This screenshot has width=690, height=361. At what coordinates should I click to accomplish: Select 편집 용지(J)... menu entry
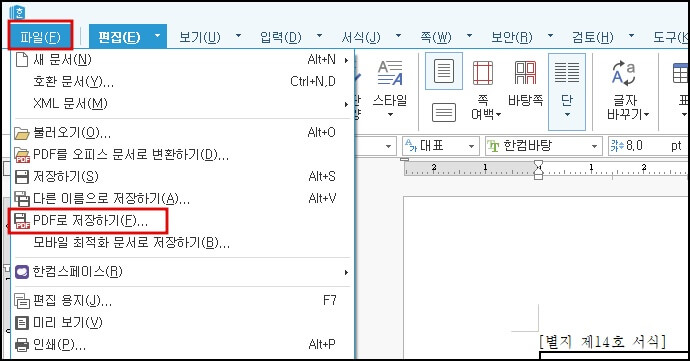182,301
